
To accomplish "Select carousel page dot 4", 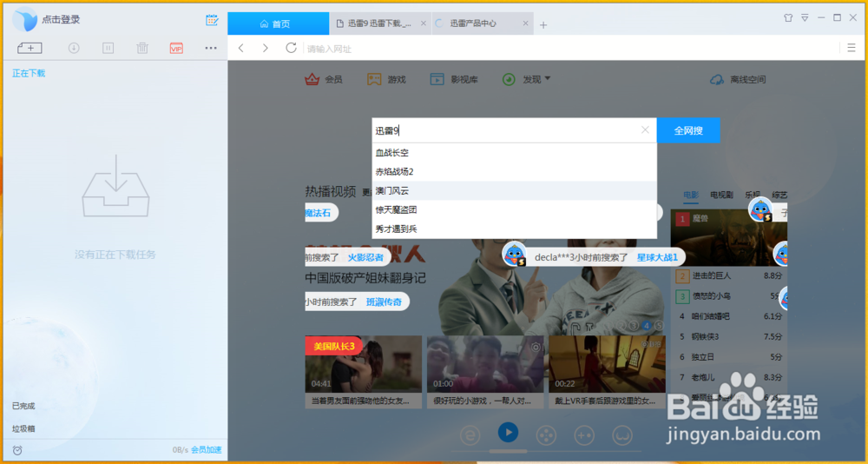I will tap(646, 326).
